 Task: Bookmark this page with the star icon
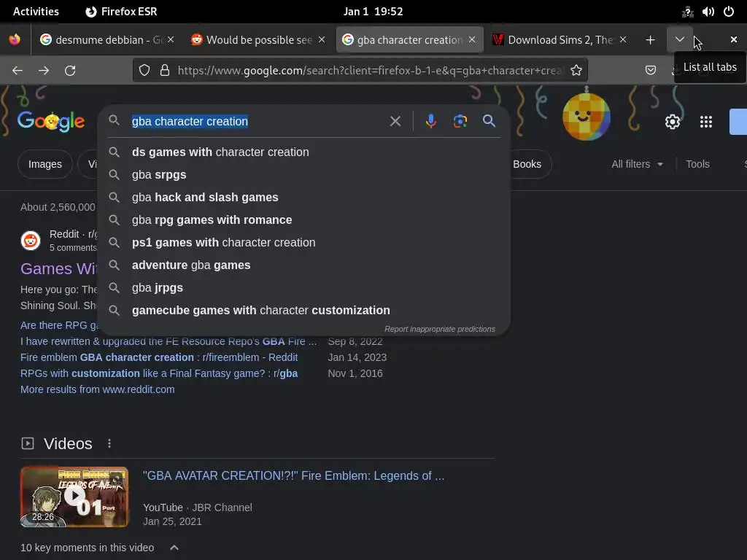click(576, 71)
